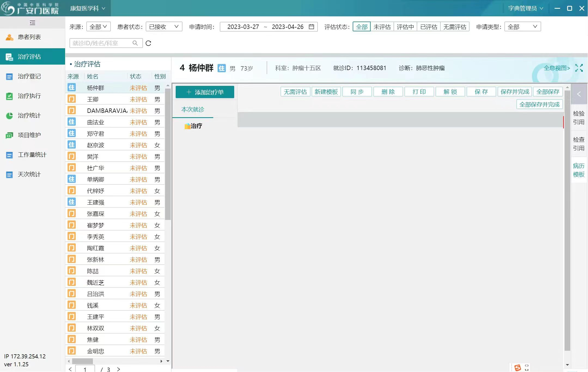Click source icon for 单炳卿 row

coord(72,179)
